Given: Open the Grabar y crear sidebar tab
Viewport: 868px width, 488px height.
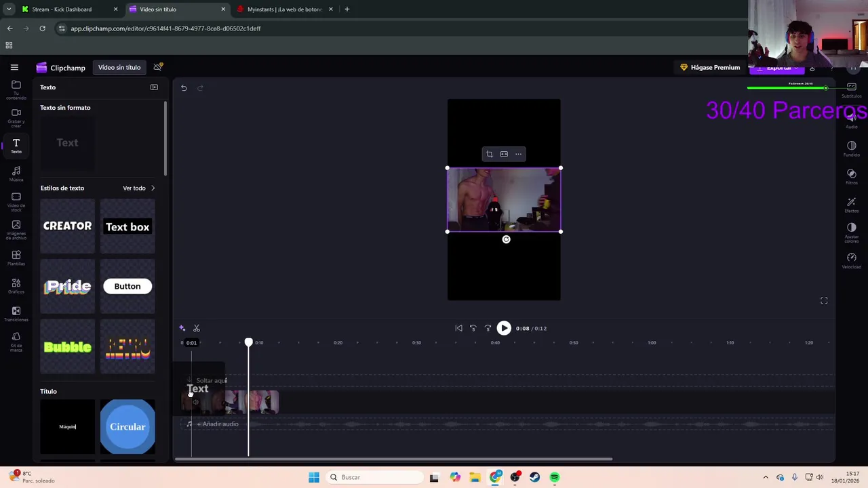Looking at the screenshot, I should pos(16,117).
